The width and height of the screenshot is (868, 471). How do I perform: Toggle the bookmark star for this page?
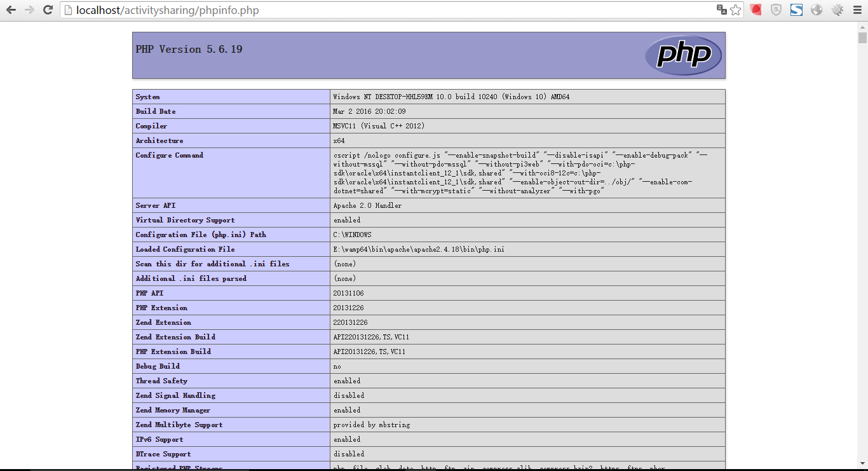[x=735, y=10]
